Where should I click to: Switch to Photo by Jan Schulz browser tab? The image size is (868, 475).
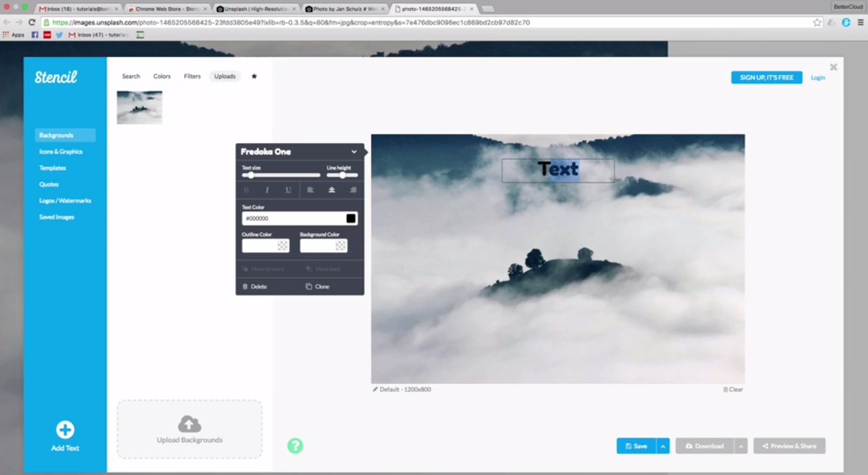[x=344, y=9]
